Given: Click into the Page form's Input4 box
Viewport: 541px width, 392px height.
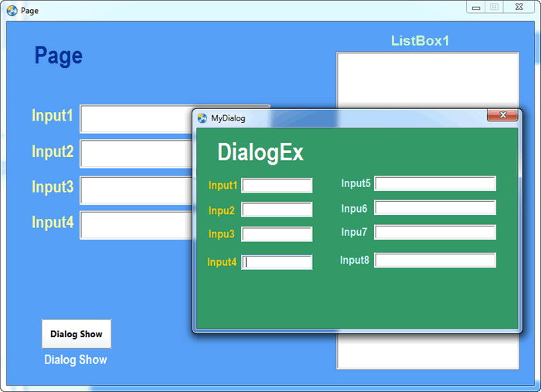Looking at the screenshot, I should tap(135, 225).
